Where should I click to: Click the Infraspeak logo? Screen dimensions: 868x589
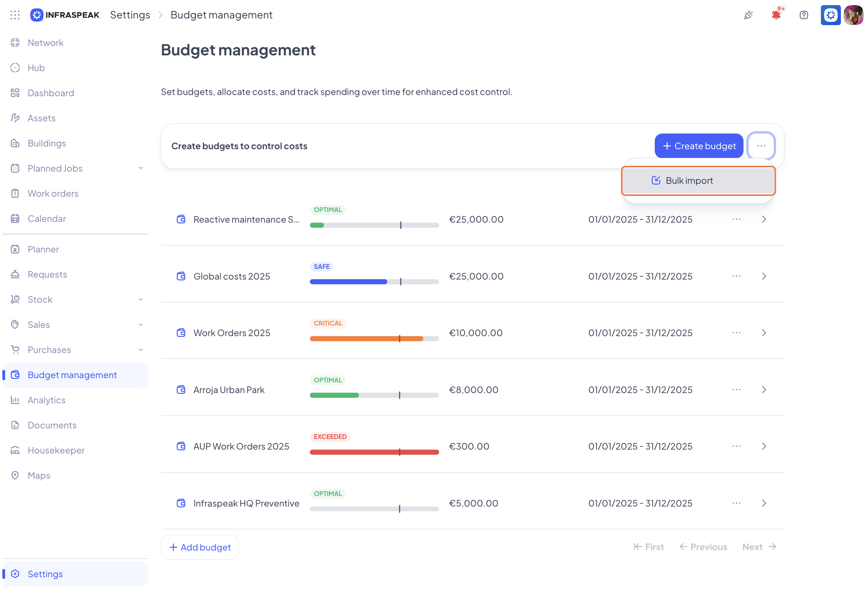[x=65, y=15]
